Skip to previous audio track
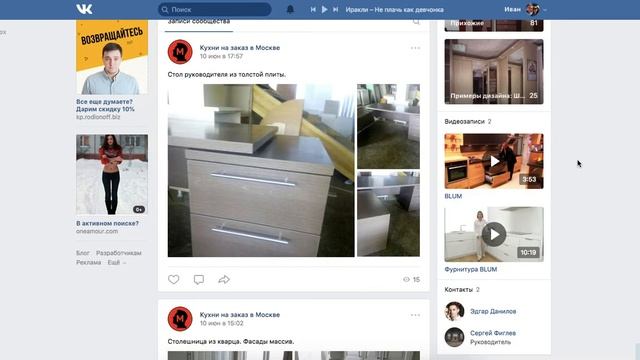Screen dimensions: 640x360 pos(313,9)
